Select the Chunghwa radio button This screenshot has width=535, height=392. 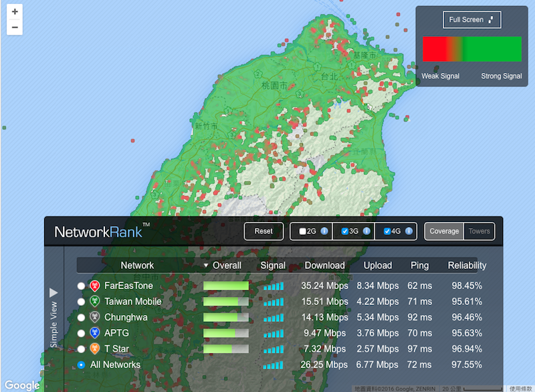(x=81, y=318)
